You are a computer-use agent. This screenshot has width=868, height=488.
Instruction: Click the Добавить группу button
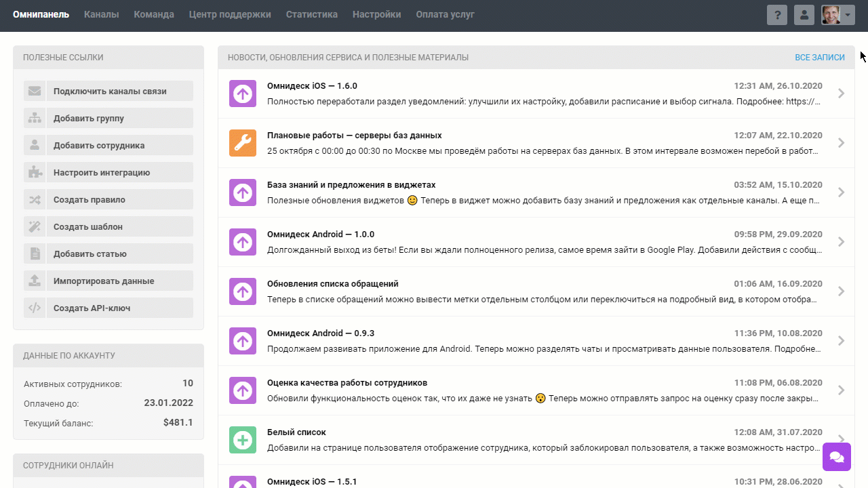click(x=120, y=118)
